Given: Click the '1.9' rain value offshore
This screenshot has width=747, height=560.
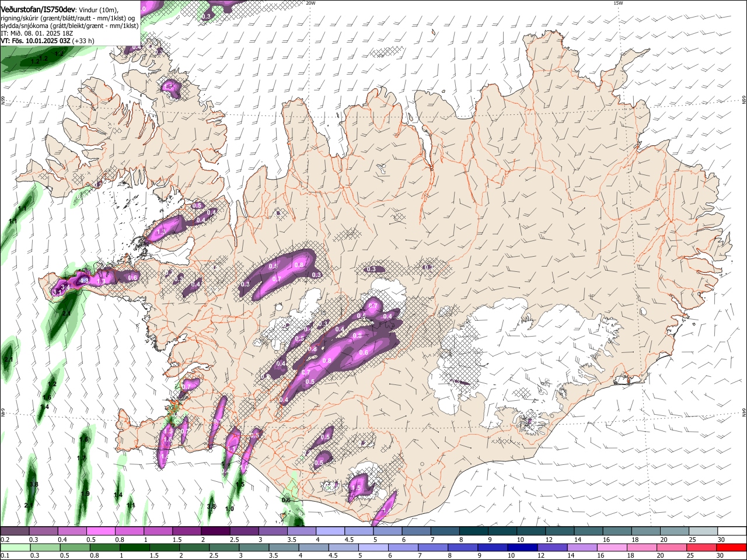Looking at the screenshot, I should (x=85, y=494).
